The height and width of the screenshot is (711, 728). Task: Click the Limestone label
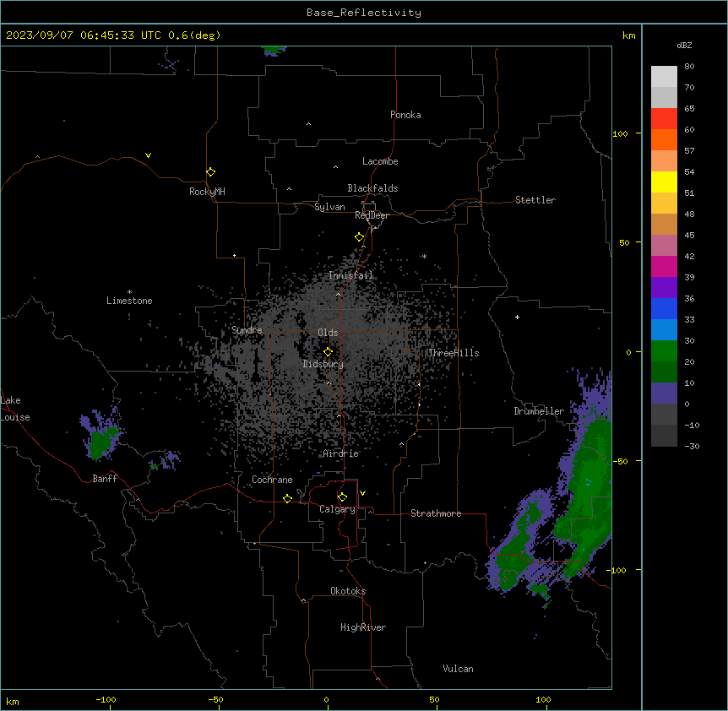(129, 301)
